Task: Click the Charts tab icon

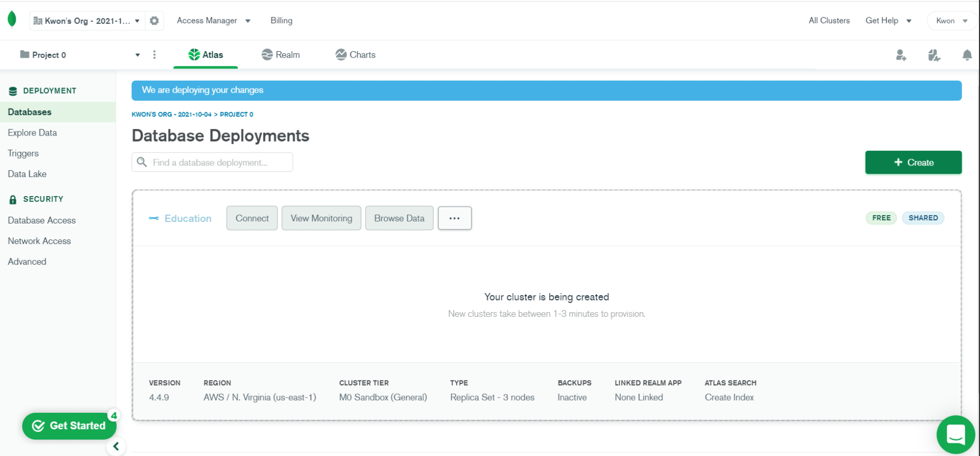Action: (341, 54)
